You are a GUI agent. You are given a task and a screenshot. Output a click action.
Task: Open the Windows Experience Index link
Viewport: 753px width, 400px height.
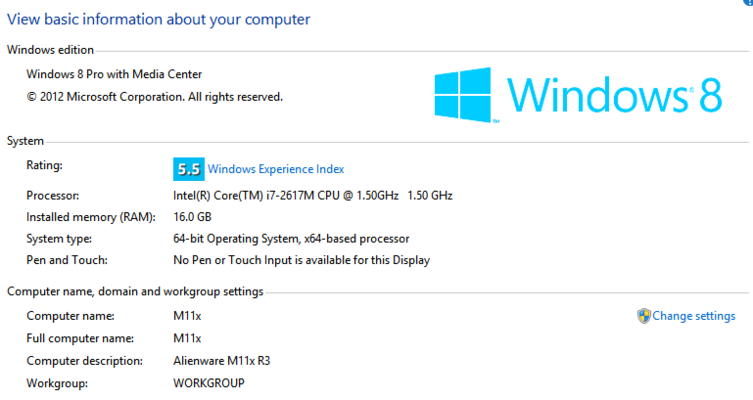pyautogui.click(x=275, y=169)
